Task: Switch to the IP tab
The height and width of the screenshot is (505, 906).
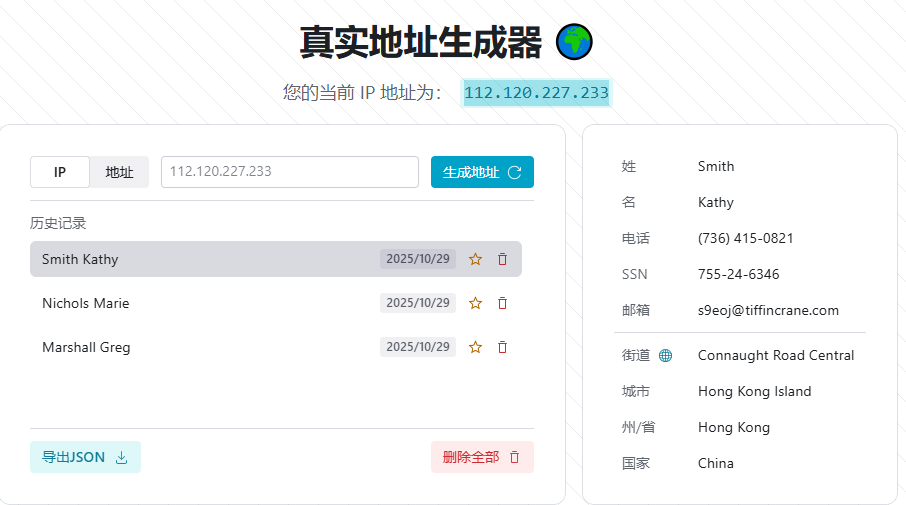Action: pyautogui.click(x=60, y=172)
